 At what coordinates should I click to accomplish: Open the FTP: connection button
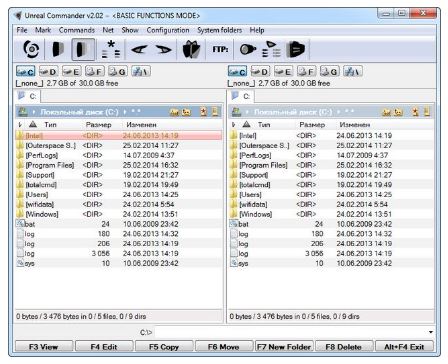220,49
